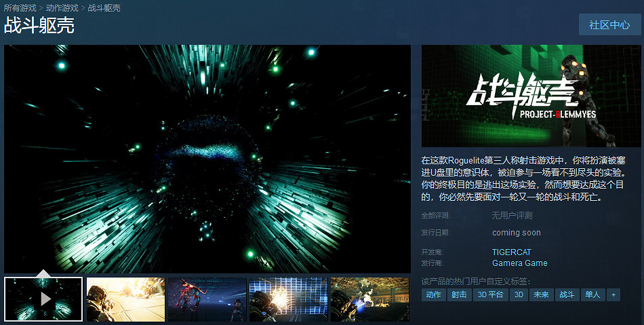Open the 战斗 tag

point(566,295)
